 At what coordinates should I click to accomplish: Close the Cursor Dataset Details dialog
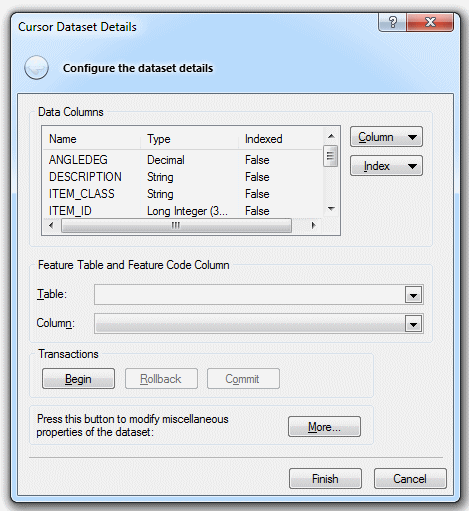[430, 22]
